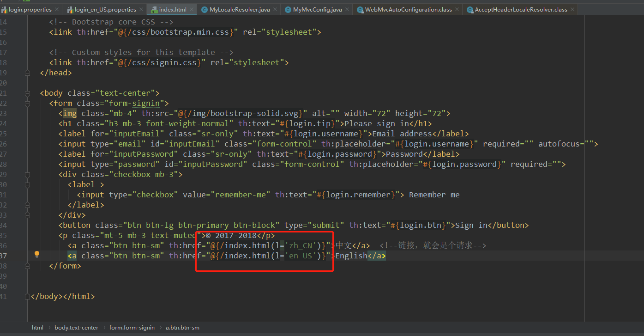This screenshot has width=644, height=336.
Task: Collapse the label element fold arrow
Action: (27, 184)
